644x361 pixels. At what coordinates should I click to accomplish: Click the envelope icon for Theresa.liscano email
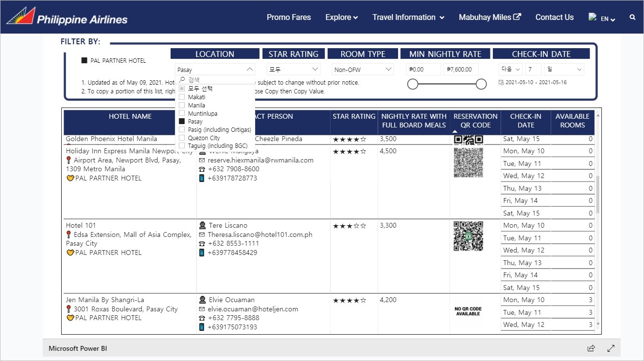(202, 235)
